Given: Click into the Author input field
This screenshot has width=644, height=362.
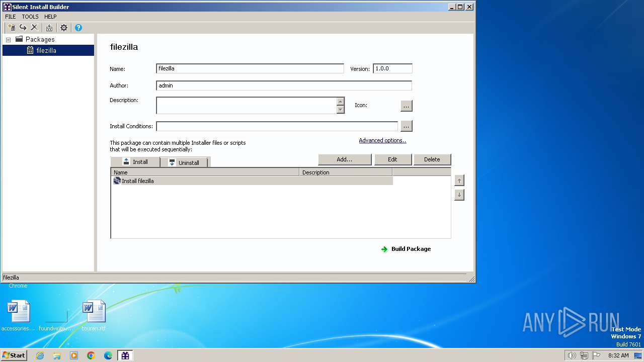Looking at the screenshot, I should pos(284,85).
